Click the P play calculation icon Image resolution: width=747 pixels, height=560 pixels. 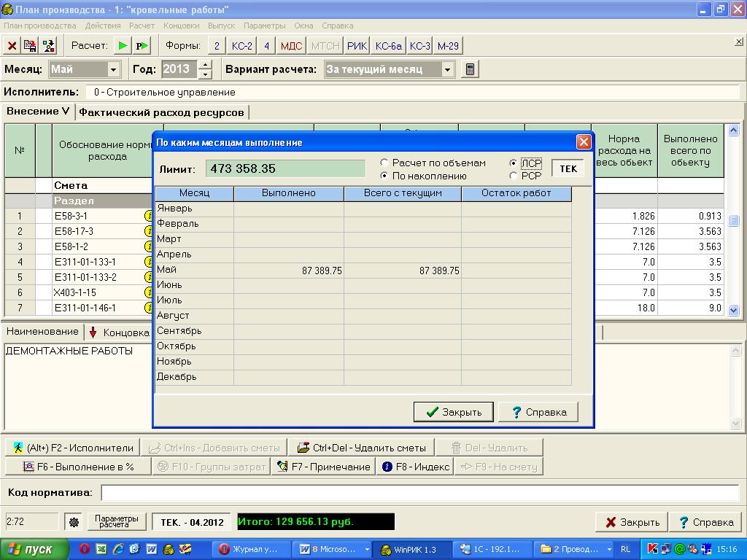click(x=142, y=46)
